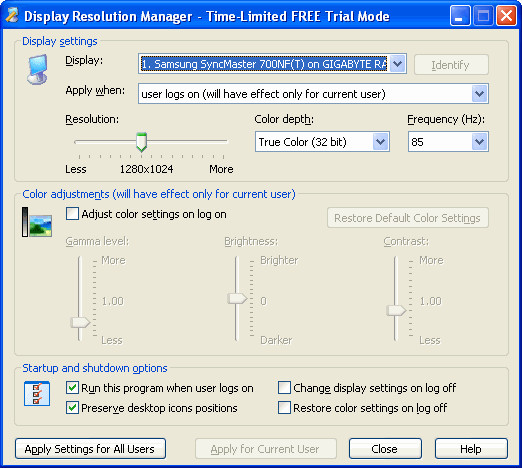Click the 1280x1024 resolution value text

[146, 169]
